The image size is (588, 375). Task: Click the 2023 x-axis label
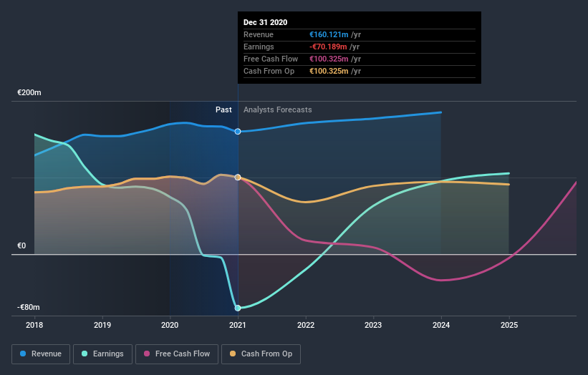373,325
